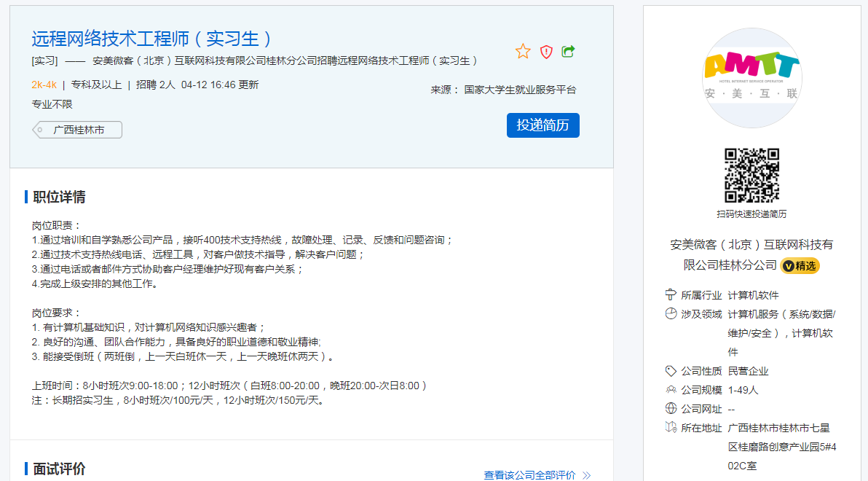Click the 公司规模 people icon
The height and width of the screenshot is (481, 868).
(x=671, y=390)
